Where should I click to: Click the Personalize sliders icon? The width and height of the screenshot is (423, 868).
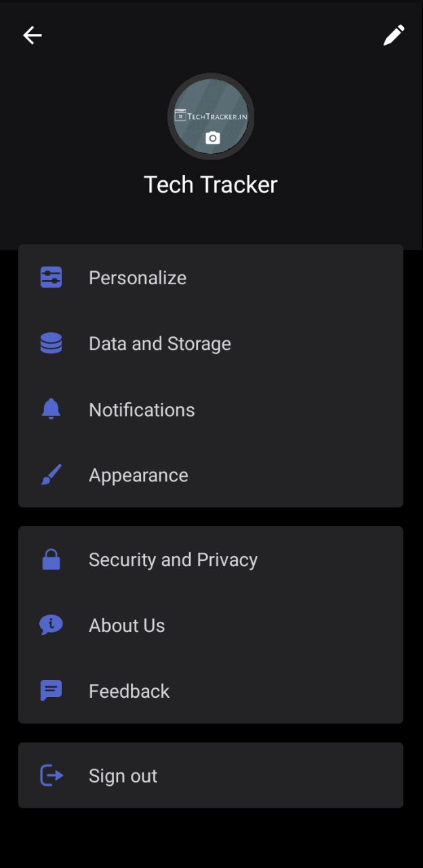tap(52, 277)
